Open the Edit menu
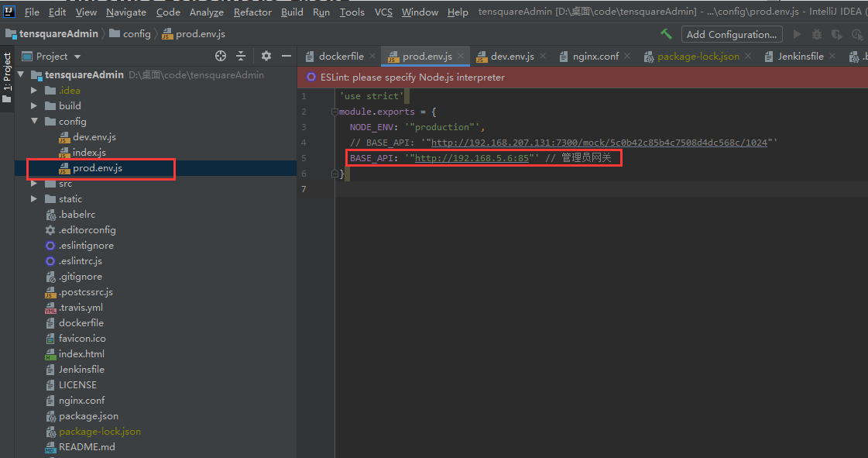This screenshot has width=868, height=458. (x=57, y=12)
